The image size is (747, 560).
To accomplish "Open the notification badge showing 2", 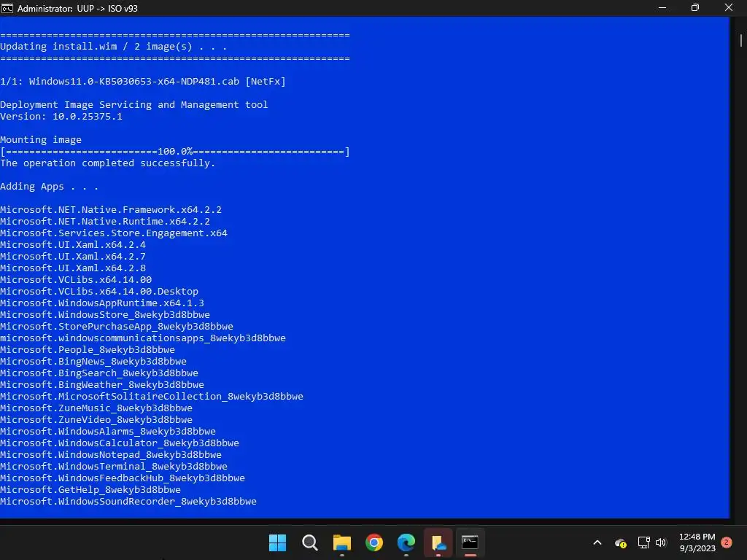I will (727, 542).
